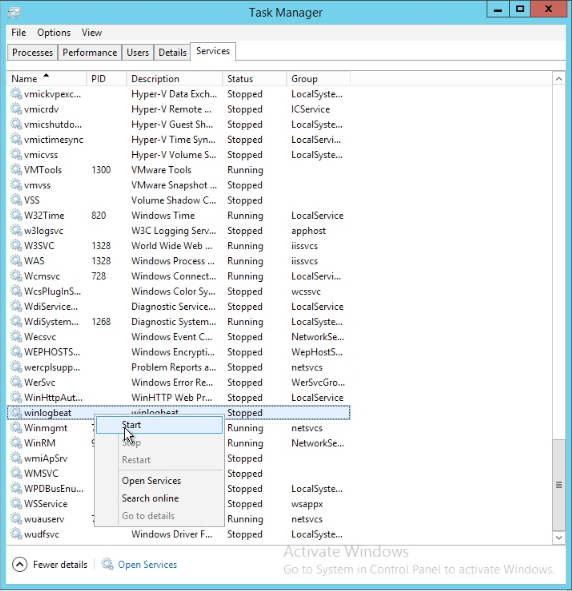572x591 pixels.
Task: Click the service icon for WAS row
Action: 16,260
